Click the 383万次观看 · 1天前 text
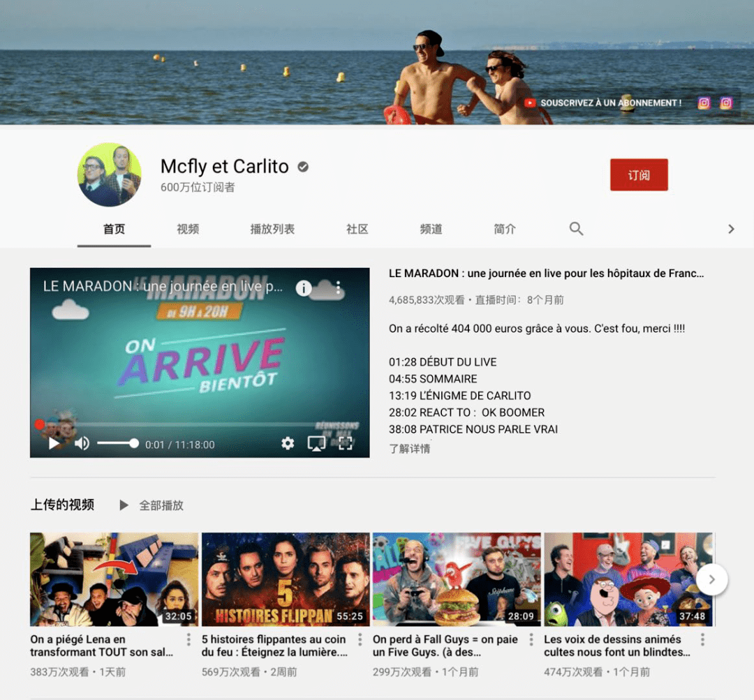Image resolution: width=754 pixels, height=700 pixels. [x=78, y=672]
